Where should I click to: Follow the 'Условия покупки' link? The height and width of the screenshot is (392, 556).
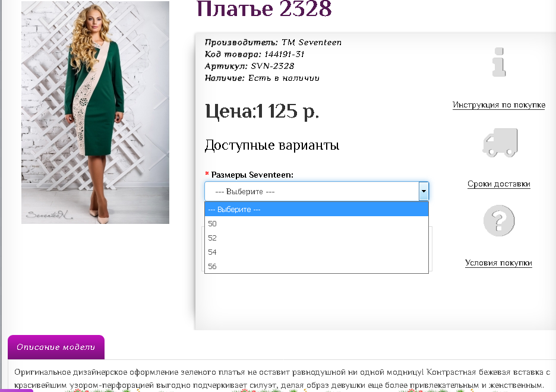[x=498, y=263]
